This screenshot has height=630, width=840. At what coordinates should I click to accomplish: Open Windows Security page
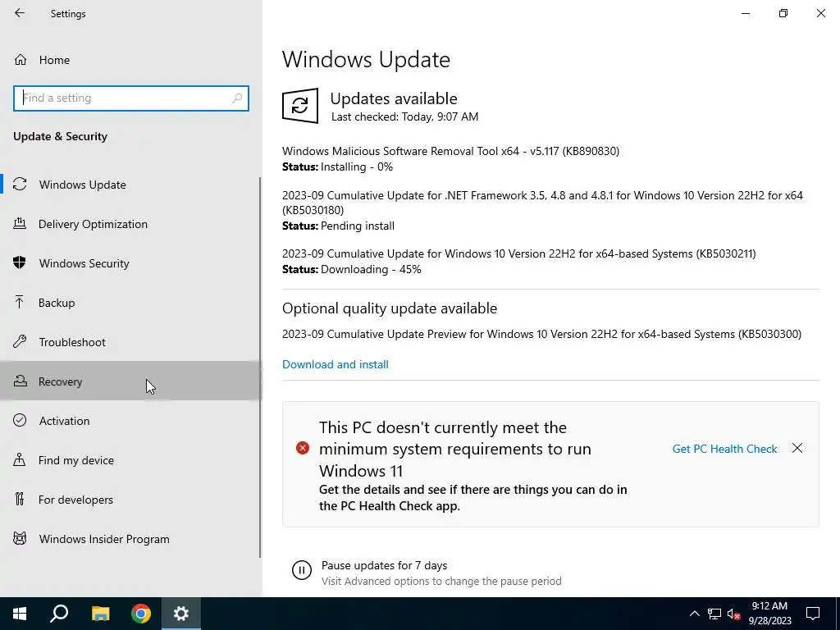click(x=84, y=263)
